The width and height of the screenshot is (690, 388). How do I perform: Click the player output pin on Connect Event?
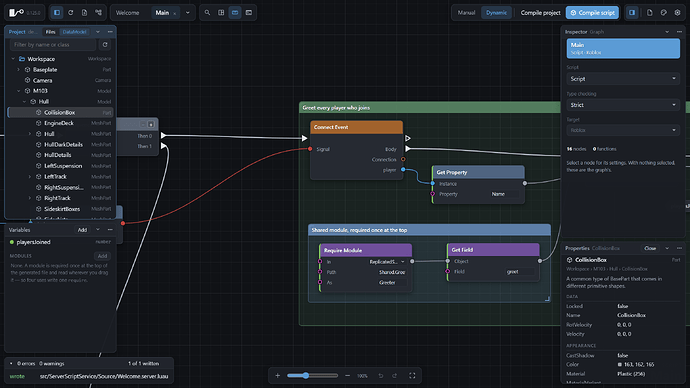point(403,169)
